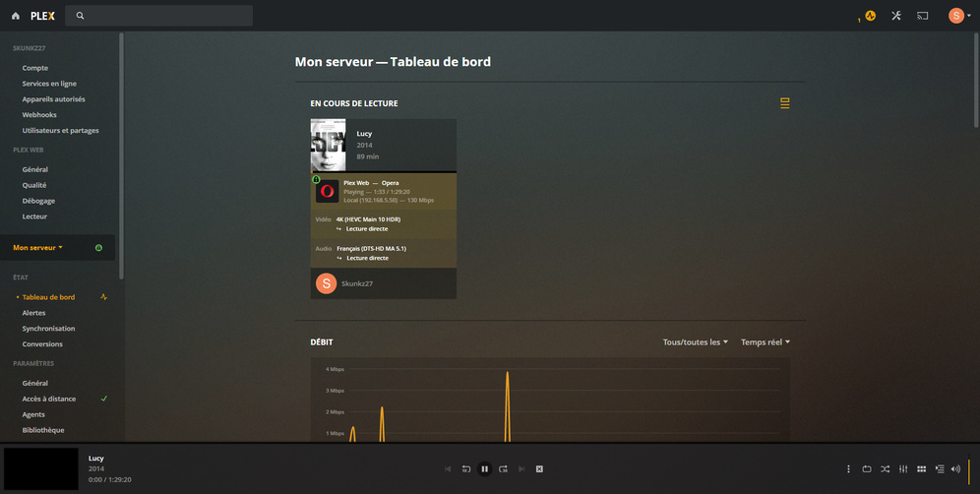The image size is (980, 494).
Task: Open Synchronisation page
Action: (x=48, y=329)
